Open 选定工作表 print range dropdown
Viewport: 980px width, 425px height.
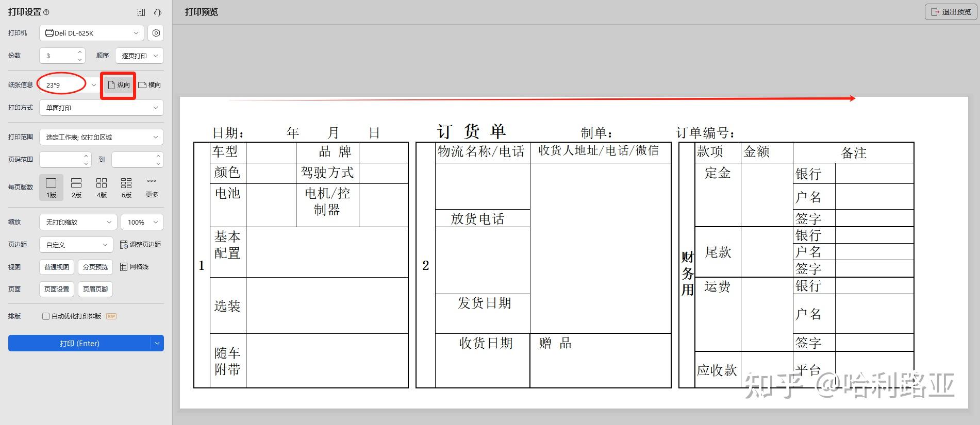pos(102,137)
